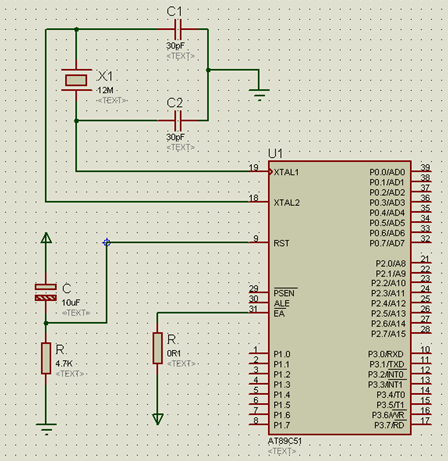Click power terminal arrow above capacitor C
448x461 pixels.
coord(46,238)
